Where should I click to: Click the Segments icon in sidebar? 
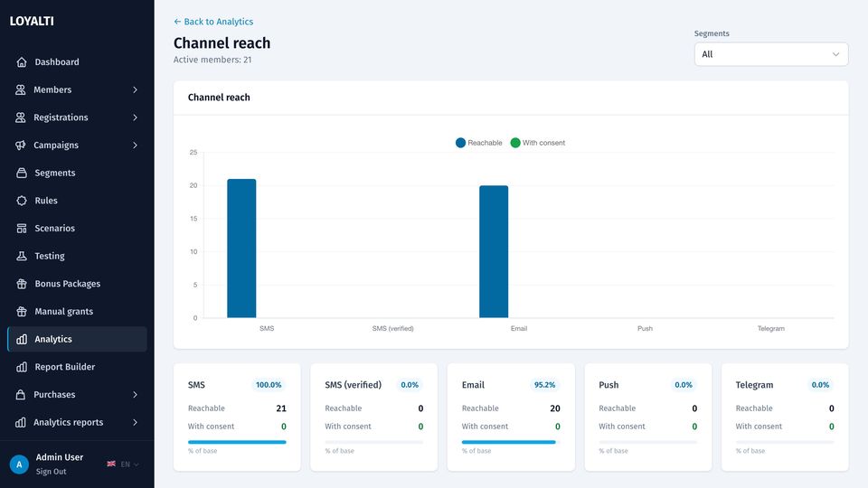[22, 173]
